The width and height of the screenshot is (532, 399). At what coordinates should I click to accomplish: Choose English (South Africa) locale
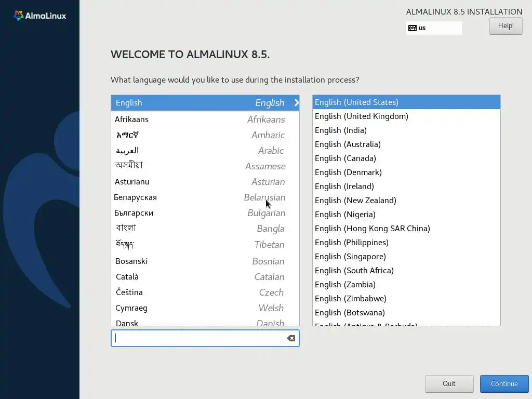[x=406, y=270]
